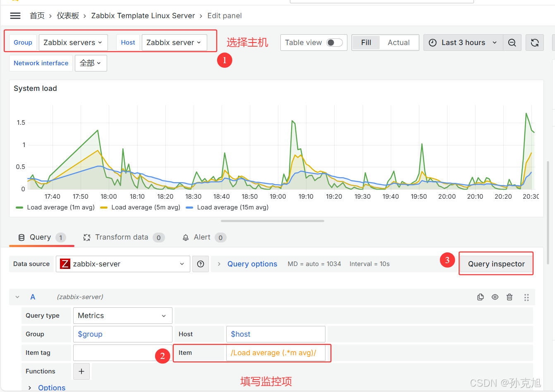Click the Item field with Load average regex
The height and width of the screenshot is (392, 555).
275,353
